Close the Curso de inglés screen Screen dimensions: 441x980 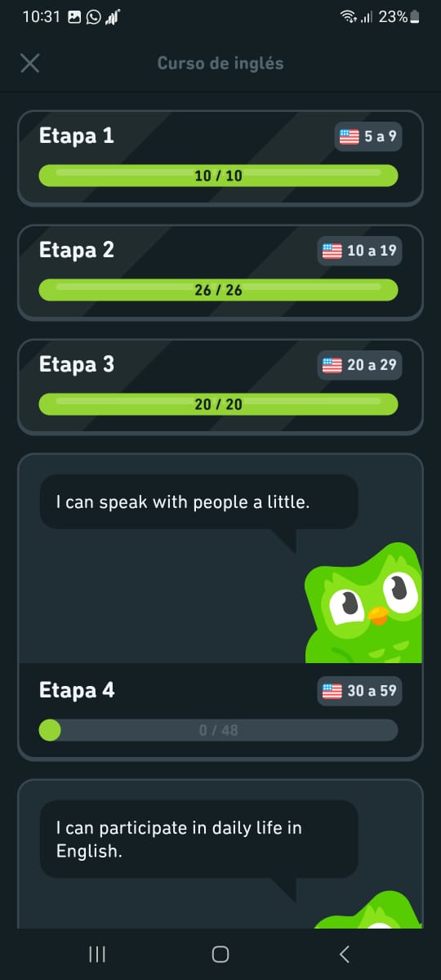click(x=29, y=63)
